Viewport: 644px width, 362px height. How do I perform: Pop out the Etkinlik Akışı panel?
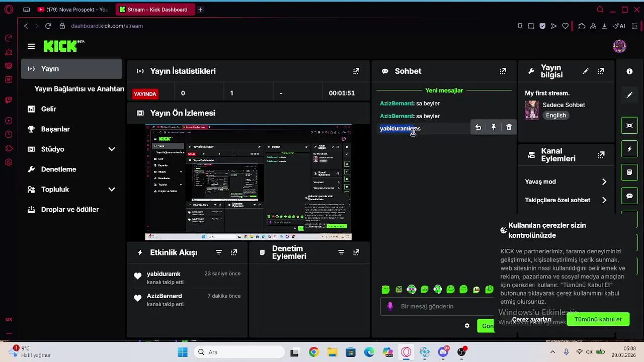234,252
